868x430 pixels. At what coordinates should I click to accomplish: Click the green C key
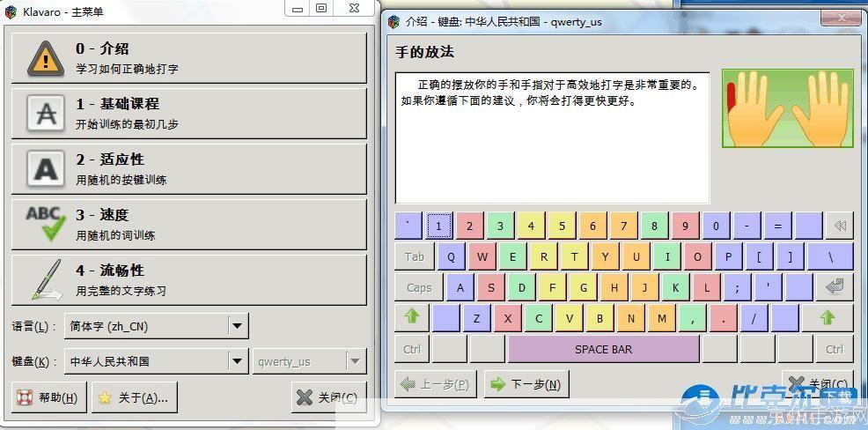coord(539,319)
